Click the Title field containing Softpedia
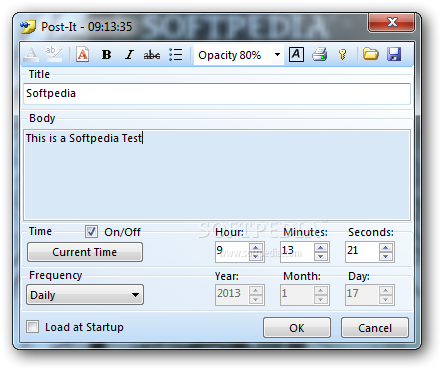This screenshot has width=442, height=370. coord(217,94)
